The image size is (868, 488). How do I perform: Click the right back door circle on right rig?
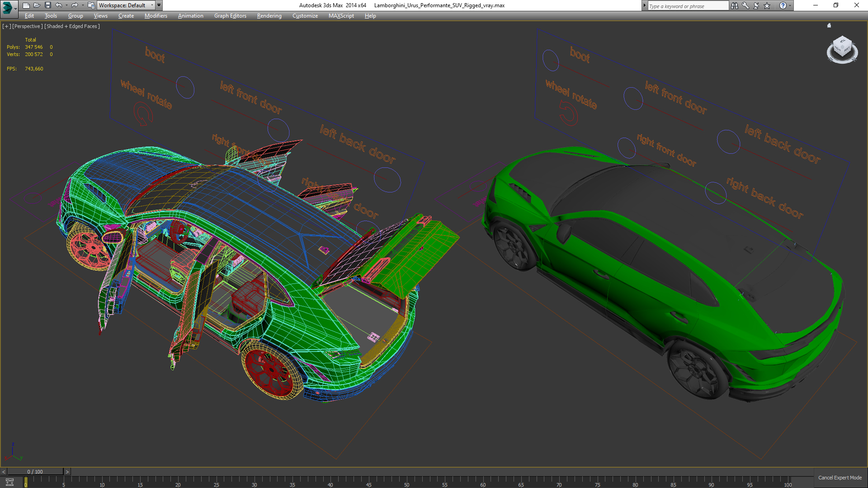[715, 193]
